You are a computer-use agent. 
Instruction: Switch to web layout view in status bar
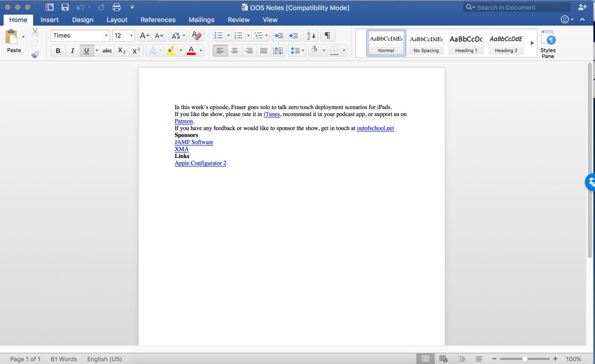pyautogui.click(x=443, y=359)
